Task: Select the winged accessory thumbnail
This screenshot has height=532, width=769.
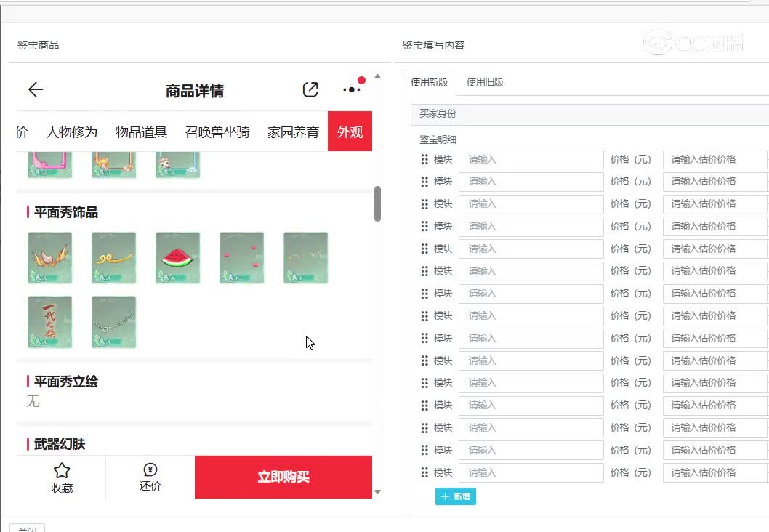Action: [50, 258]
